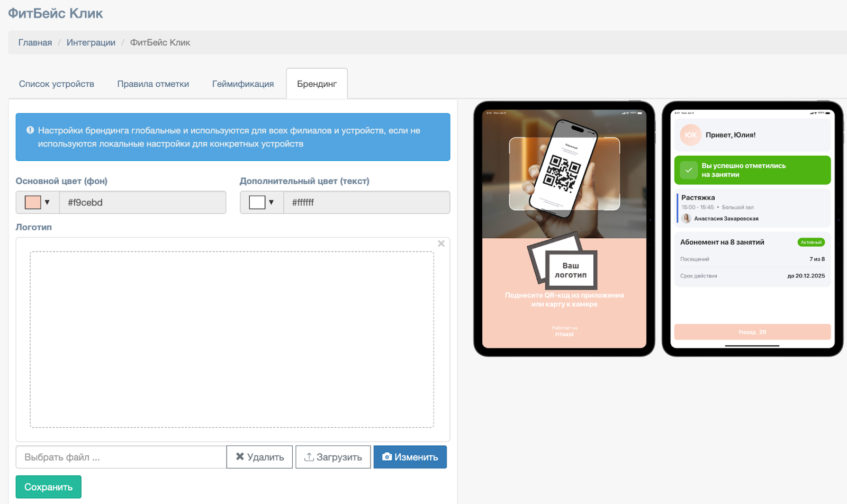The width and height of the screenshot is (847, 504).
Task: Click the ЮК avatar in the preview
Action: pyautogui.click(x=691, y=135)
